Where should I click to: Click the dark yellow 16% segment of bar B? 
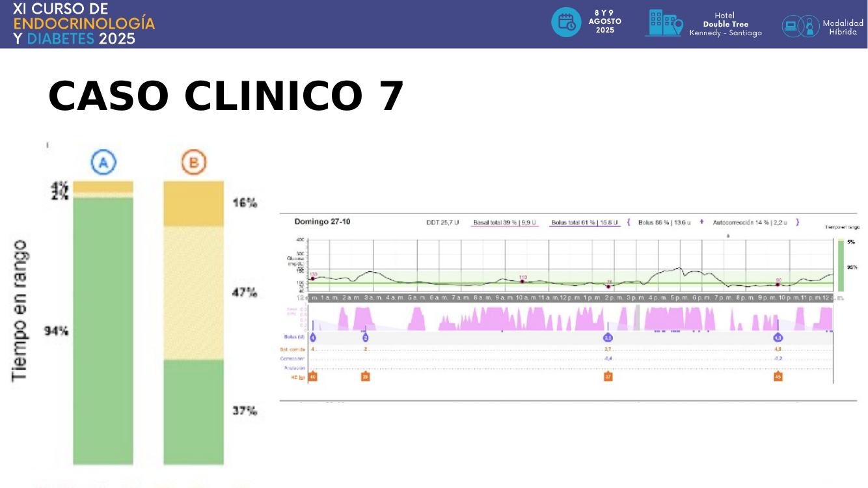tap(193, 204)
